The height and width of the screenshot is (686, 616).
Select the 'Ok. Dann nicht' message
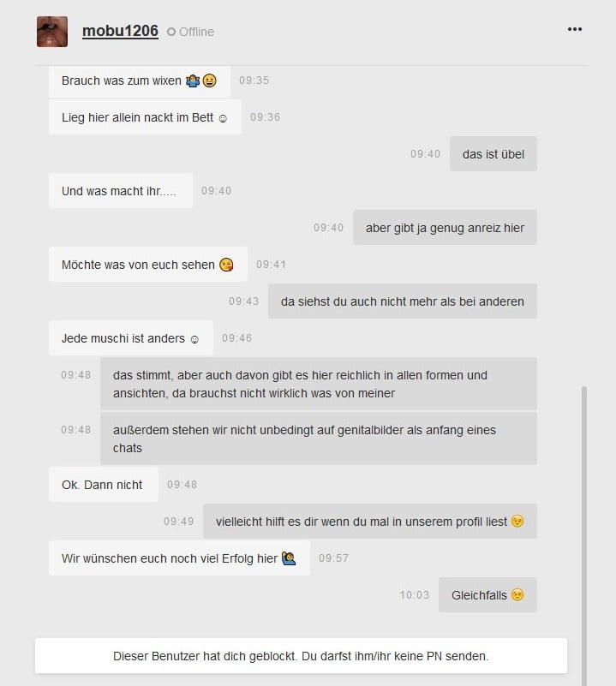[104, 485]
